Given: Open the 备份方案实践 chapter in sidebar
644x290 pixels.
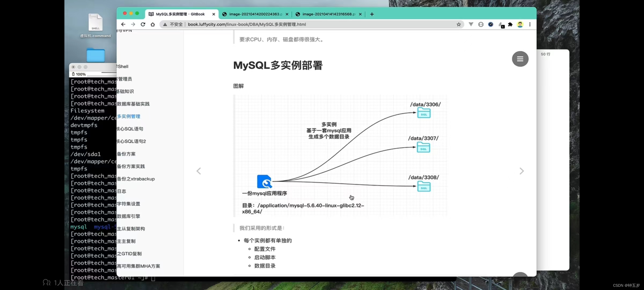Looking at the screenshot, I should [131, 166].
